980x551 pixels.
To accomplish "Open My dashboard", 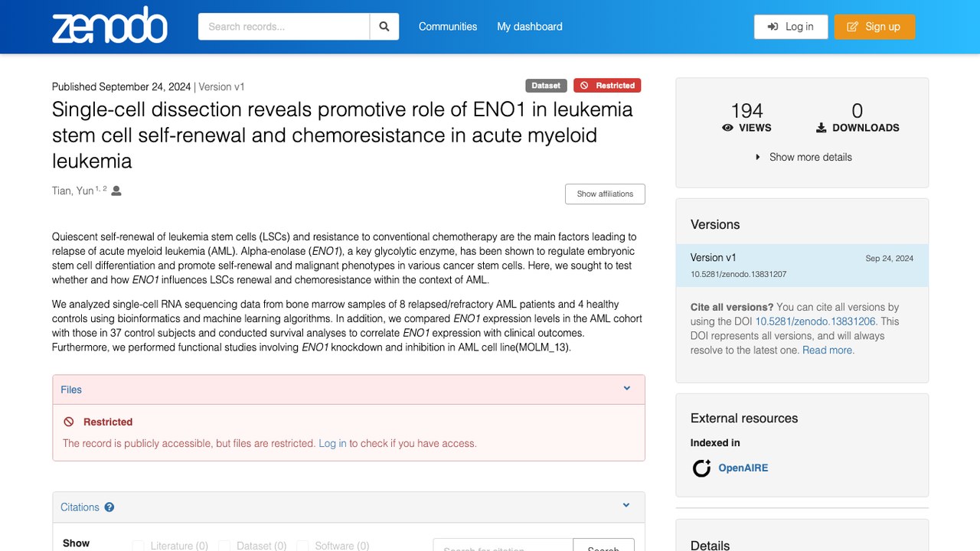I will 530,27.
